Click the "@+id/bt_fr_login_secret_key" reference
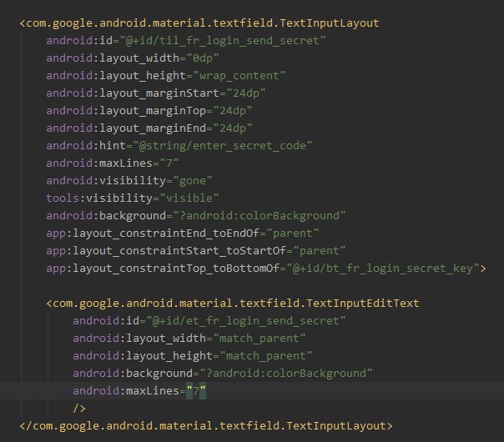 point(382,269)
